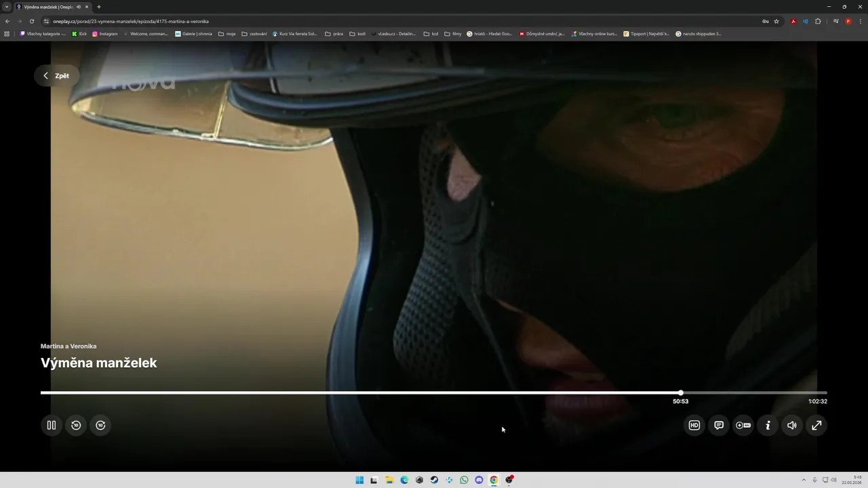
Task: Open the Instagram bookmark
Action: point(105,33)
